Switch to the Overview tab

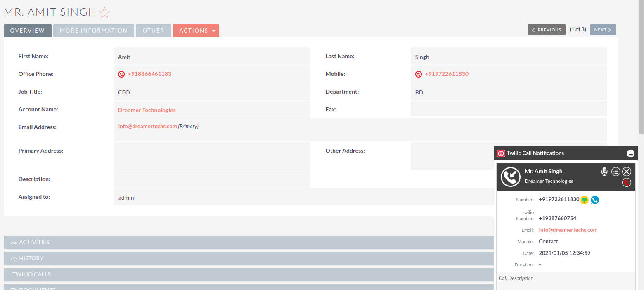[28, 31]
